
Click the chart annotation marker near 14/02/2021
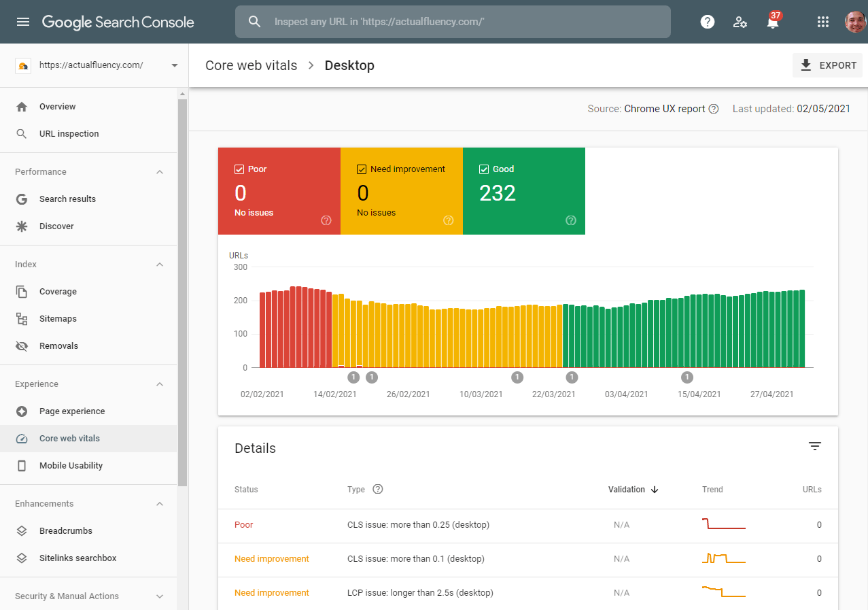(353, 377)
